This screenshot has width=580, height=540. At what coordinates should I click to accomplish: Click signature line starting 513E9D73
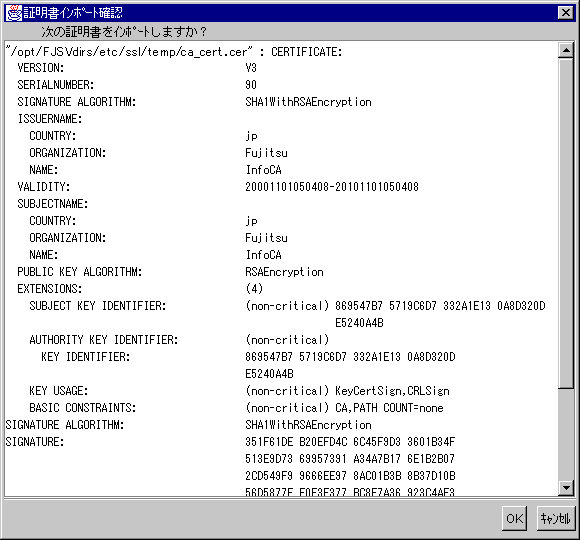click(x=350, y=459)
